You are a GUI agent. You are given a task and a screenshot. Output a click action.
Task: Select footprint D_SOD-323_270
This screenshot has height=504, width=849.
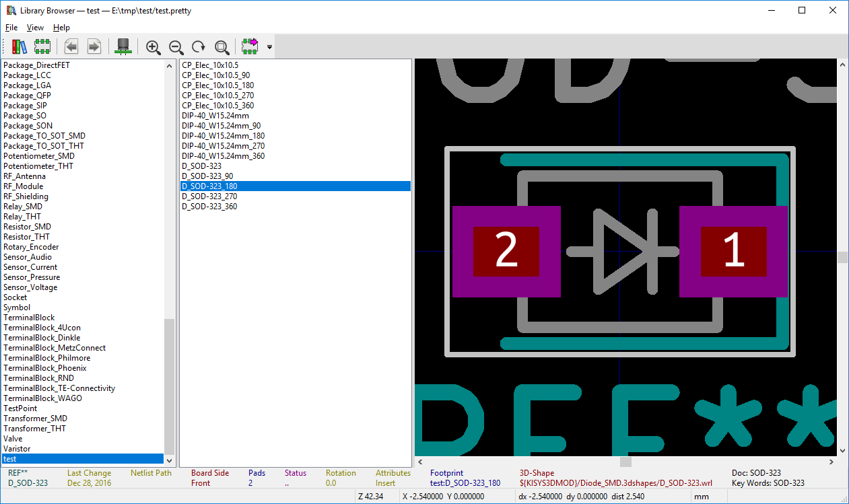click(209, 196)
